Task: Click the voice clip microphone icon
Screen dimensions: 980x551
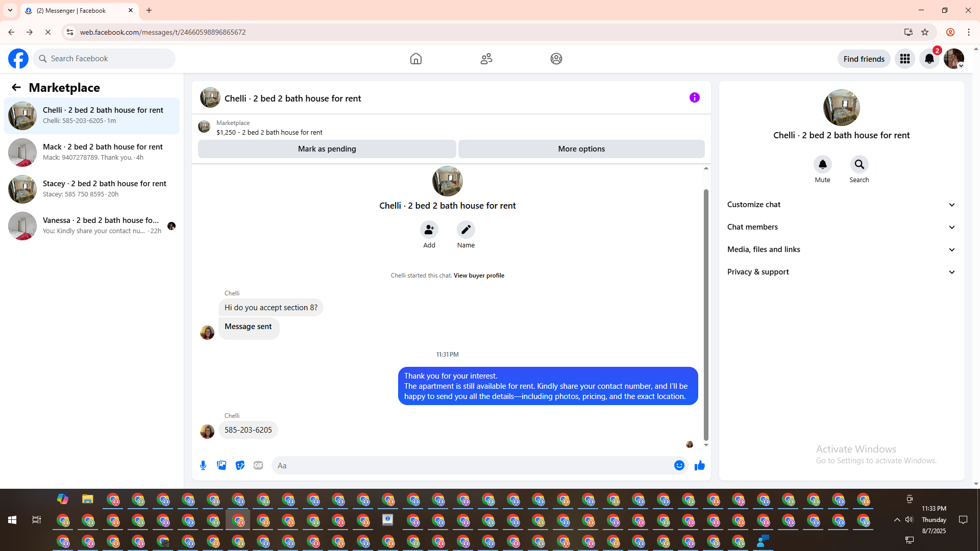Action: 203,465
